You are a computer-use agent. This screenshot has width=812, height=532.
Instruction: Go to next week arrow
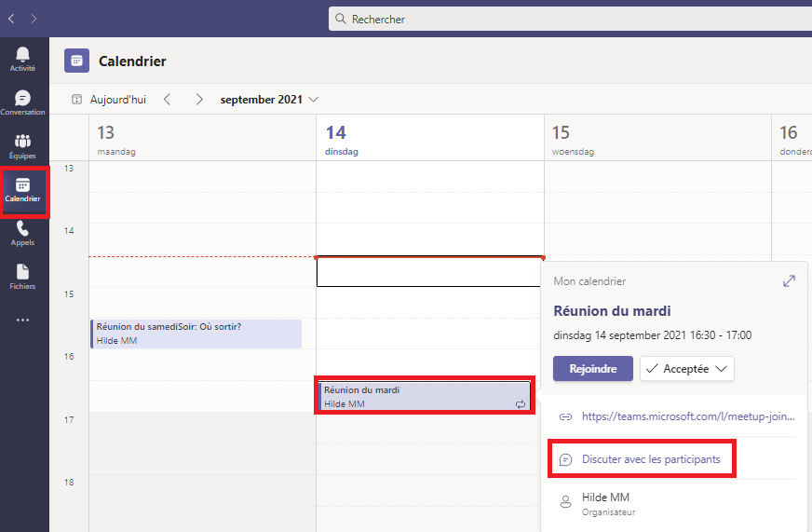199,100
